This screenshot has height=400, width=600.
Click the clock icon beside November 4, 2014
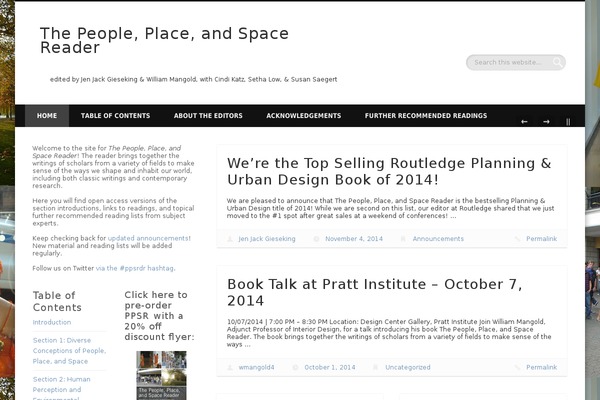(316, 239)
